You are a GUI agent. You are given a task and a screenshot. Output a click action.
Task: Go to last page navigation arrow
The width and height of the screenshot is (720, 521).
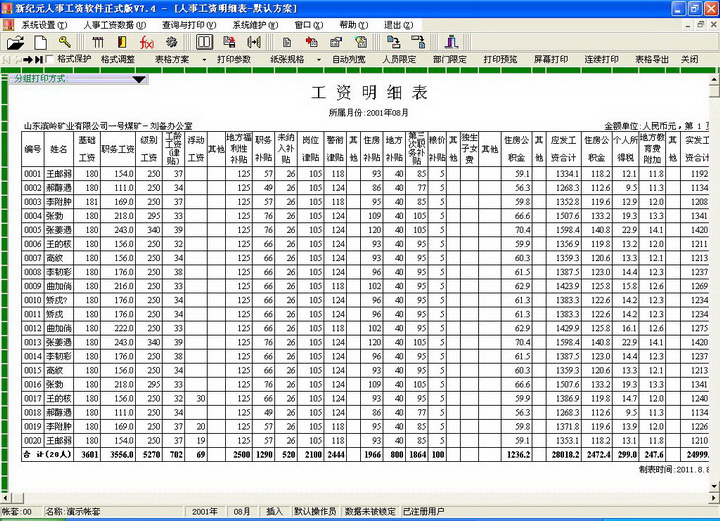[x=39, y=60]
